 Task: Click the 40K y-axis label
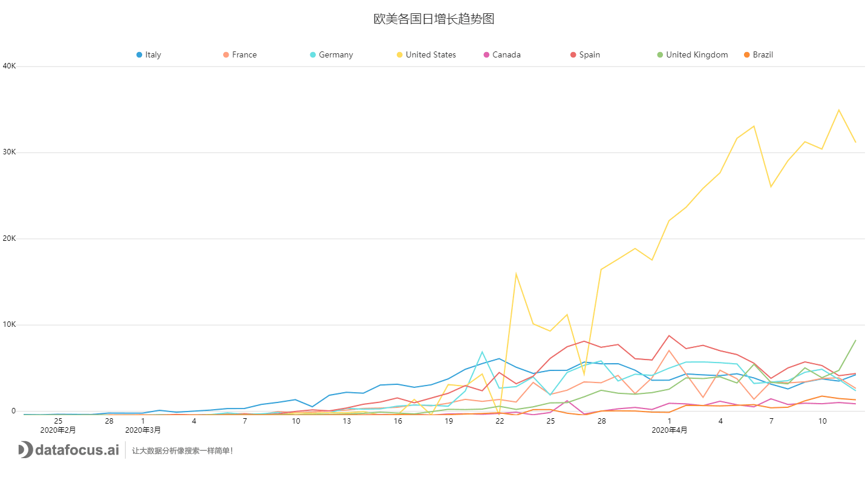9,66
